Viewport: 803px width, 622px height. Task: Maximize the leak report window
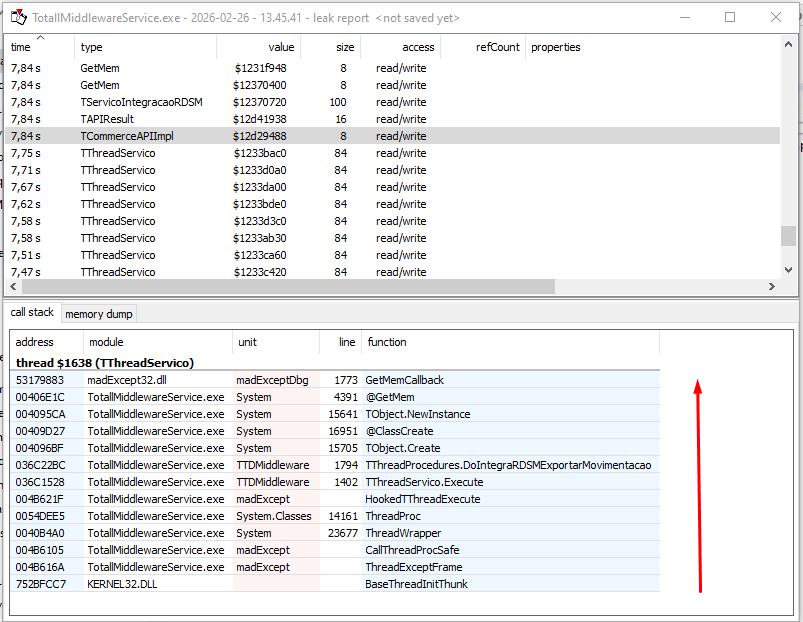730,18
